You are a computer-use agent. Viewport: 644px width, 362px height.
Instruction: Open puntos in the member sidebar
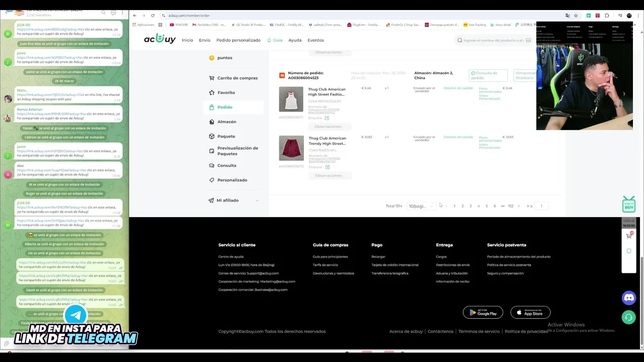tap(224, 58)
